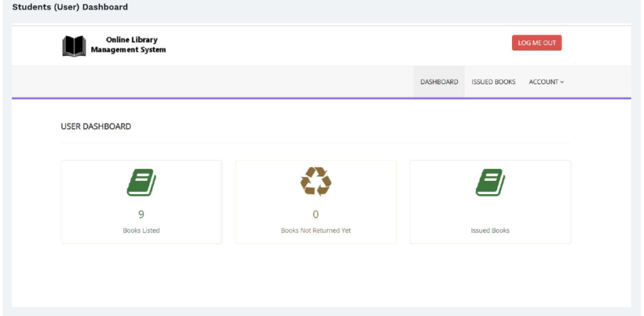Click the USER DASHBOARD heading

(96, 126)
